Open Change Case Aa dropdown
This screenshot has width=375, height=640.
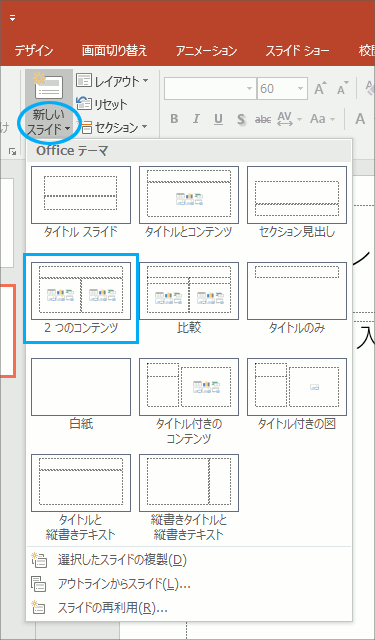[322, 119]
